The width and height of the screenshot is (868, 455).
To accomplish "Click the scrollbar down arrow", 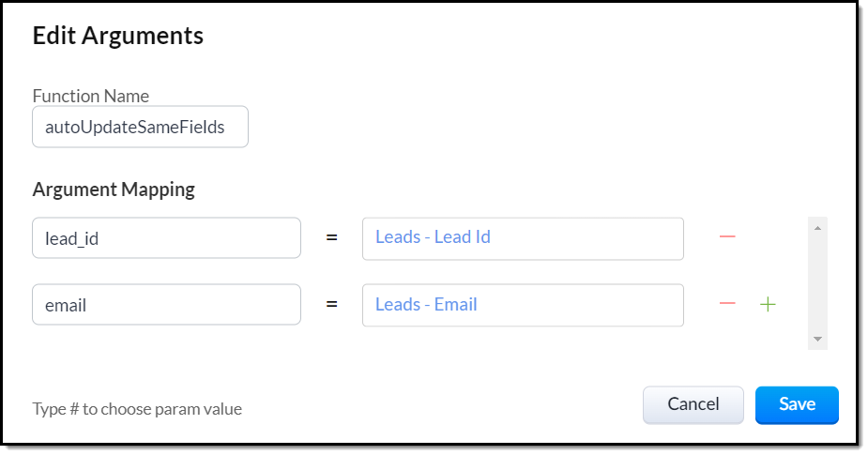I will click(817, 339).
